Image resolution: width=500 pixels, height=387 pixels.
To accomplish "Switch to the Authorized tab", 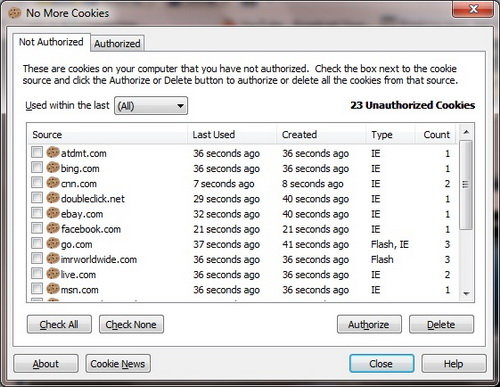I will coord(117,43).
